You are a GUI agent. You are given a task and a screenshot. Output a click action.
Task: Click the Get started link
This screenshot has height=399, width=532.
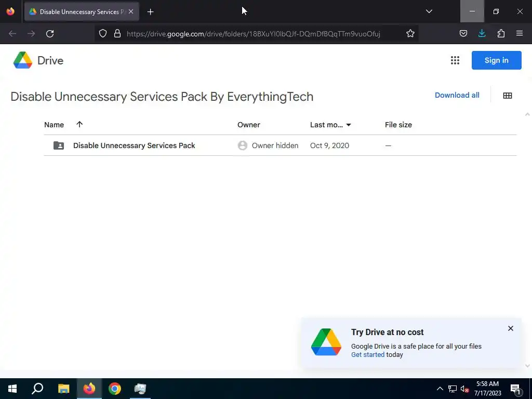(367, 354)
